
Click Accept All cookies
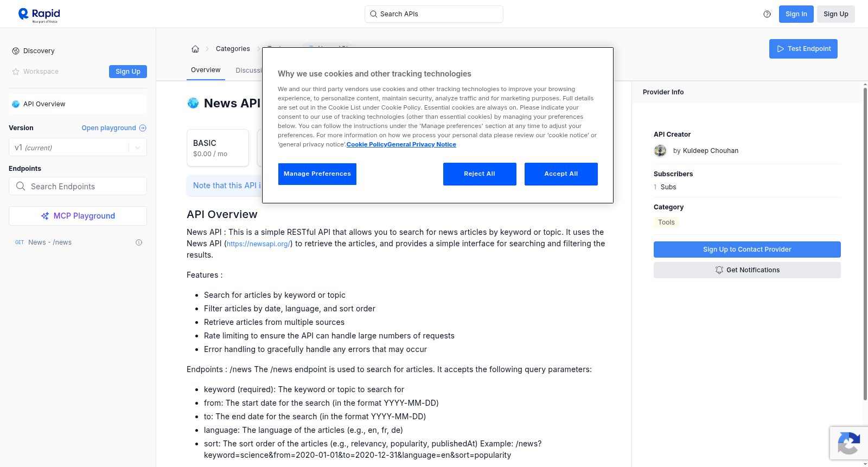[x=561, y=174]
